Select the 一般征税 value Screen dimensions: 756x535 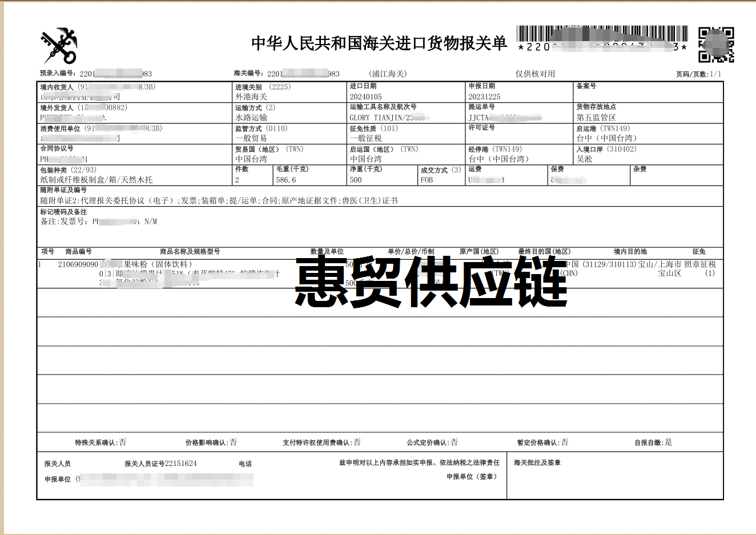(x=365, y=138)
